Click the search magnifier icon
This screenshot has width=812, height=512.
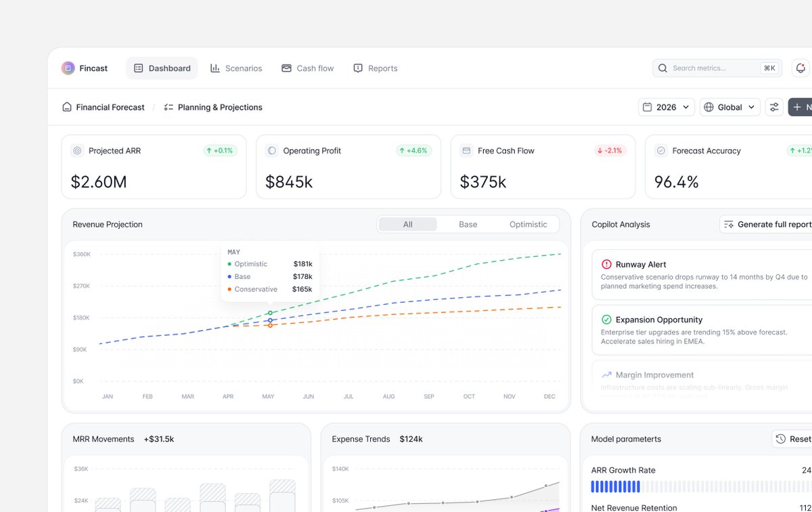coord(662,68)
